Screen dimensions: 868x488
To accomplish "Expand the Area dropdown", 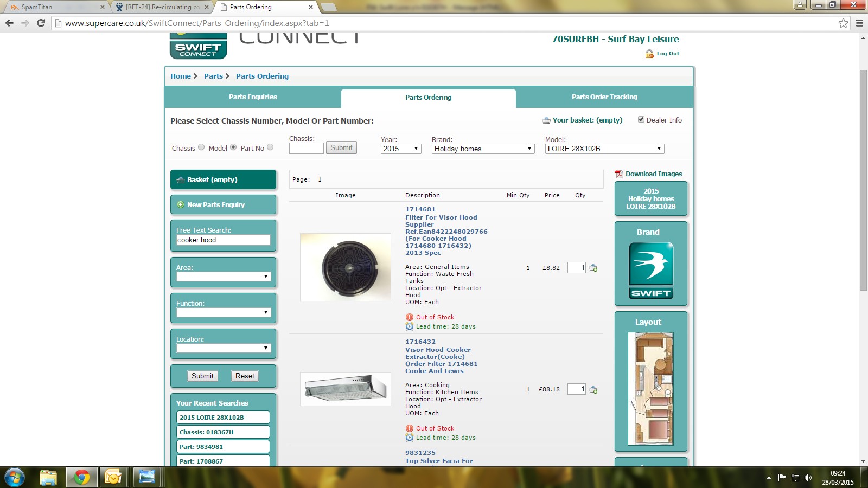I will pos(223,277).
